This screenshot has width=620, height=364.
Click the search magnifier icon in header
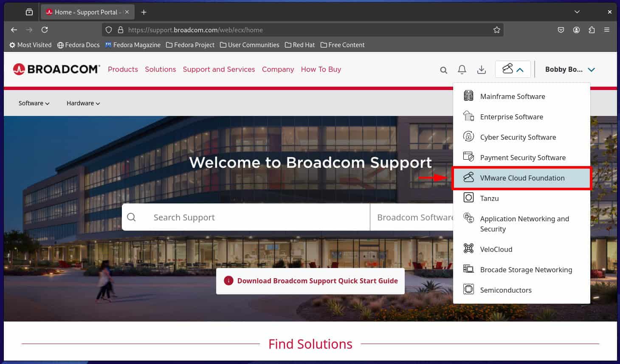pos(443,70)
